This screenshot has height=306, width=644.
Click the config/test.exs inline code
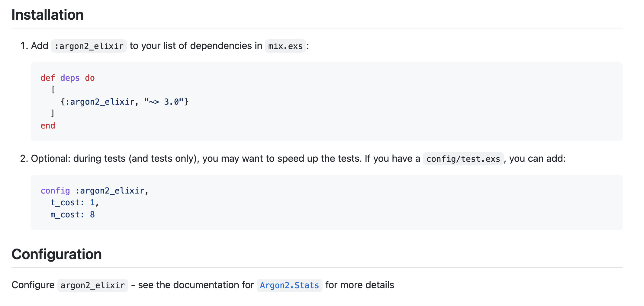click(463, 159)
